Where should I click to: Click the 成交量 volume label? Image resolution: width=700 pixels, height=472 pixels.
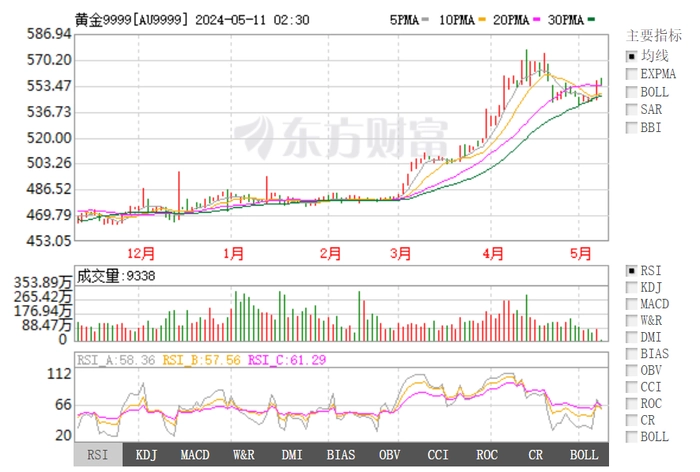point(98,276)
